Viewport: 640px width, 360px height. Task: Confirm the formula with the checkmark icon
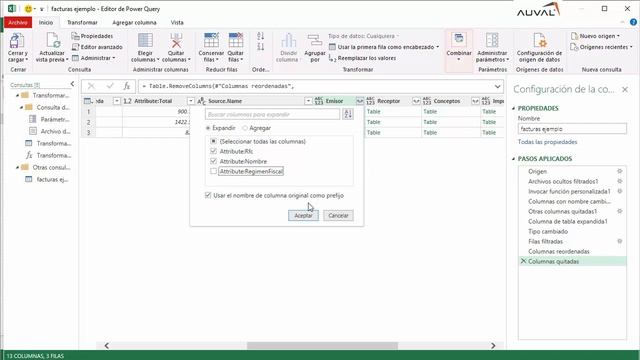coord(109,86)
